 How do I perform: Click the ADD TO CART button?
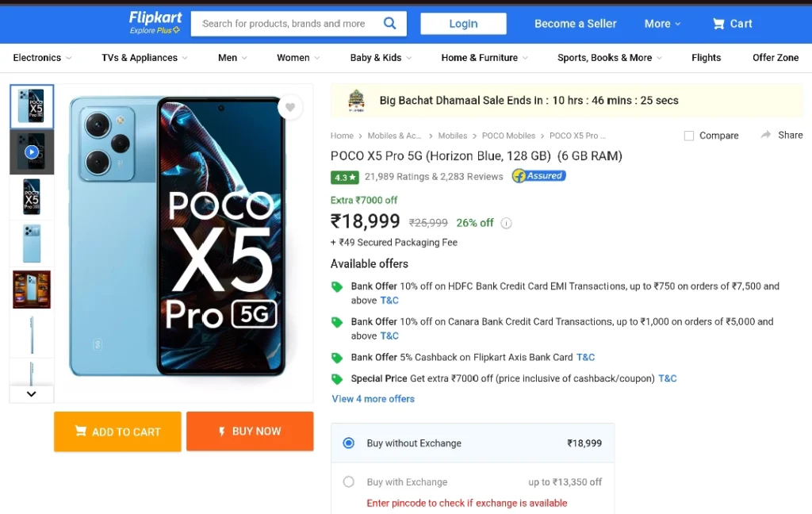point(117,432)
